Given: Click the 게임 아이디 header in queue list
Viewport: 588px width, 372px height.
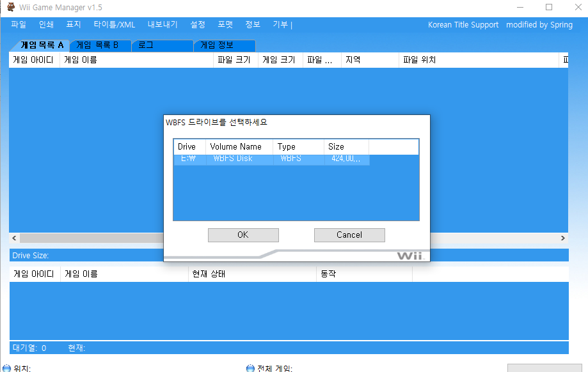Looking at the screenshot, I should pyautogui.click(x=35, y=274).
